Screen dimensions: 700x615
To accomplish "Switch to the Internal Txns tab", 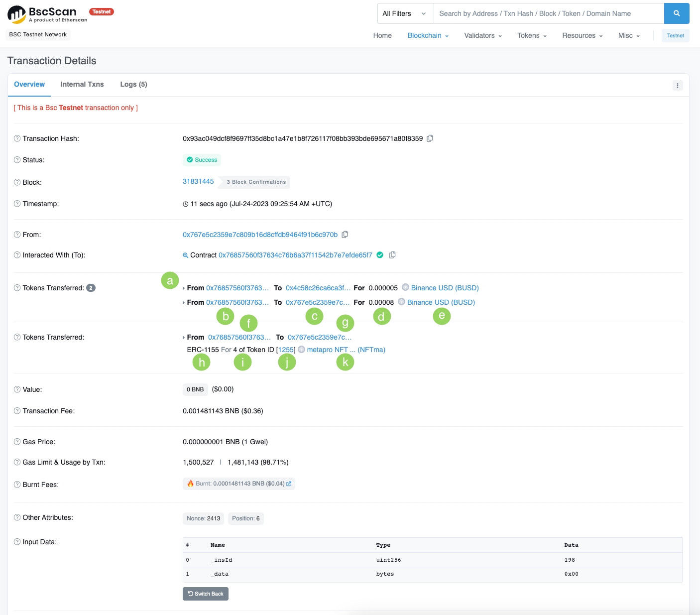I will (x=82, y=84).
